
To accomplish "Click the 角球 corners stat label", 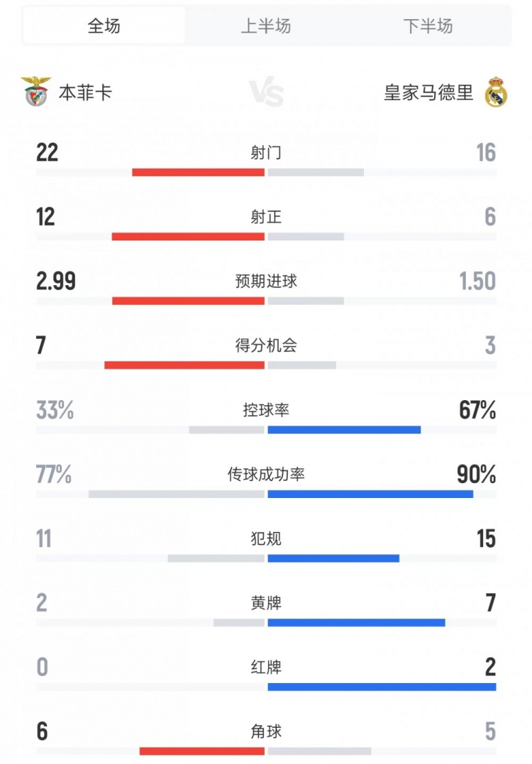I will tap(266, 731).
